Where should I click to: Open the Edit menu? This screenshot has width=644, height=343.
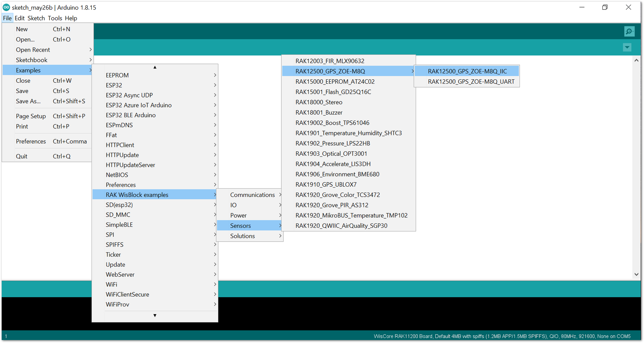click(19, 18)
